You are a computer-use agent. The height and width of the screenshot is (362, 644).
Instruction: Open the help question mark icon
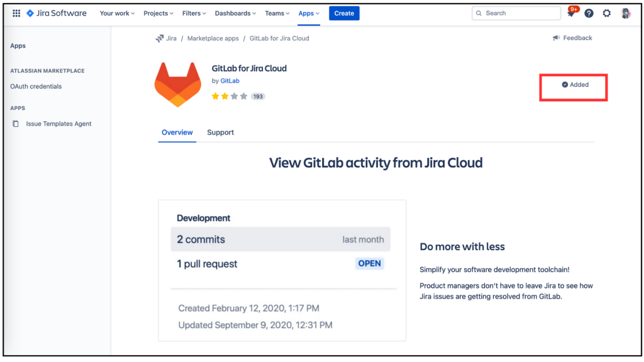pyautogui.click(x=589, y=14)
